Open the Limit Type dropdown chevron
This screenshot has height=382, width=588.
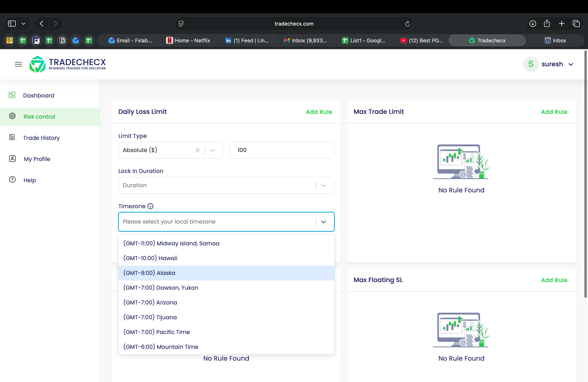pos(212,150)
